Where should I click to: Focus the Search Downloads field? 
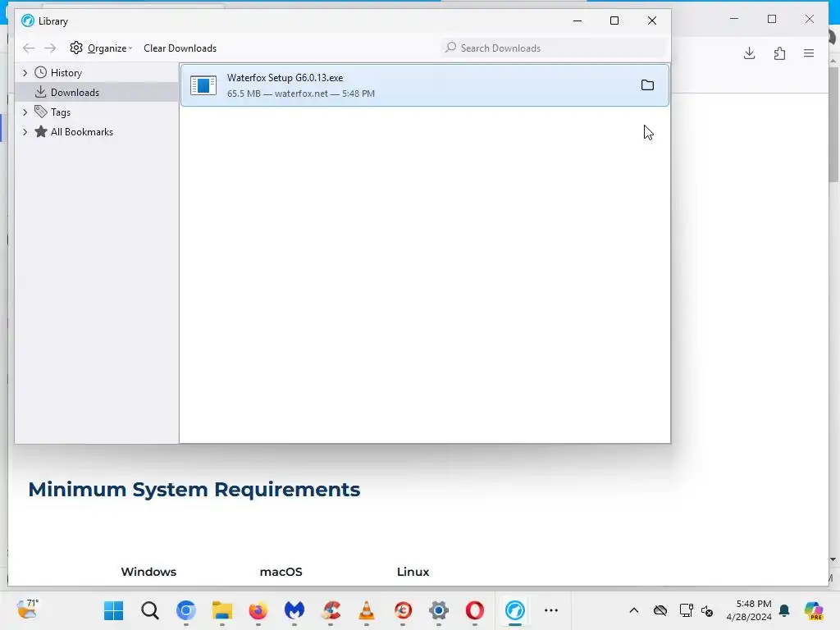(554, 48)
